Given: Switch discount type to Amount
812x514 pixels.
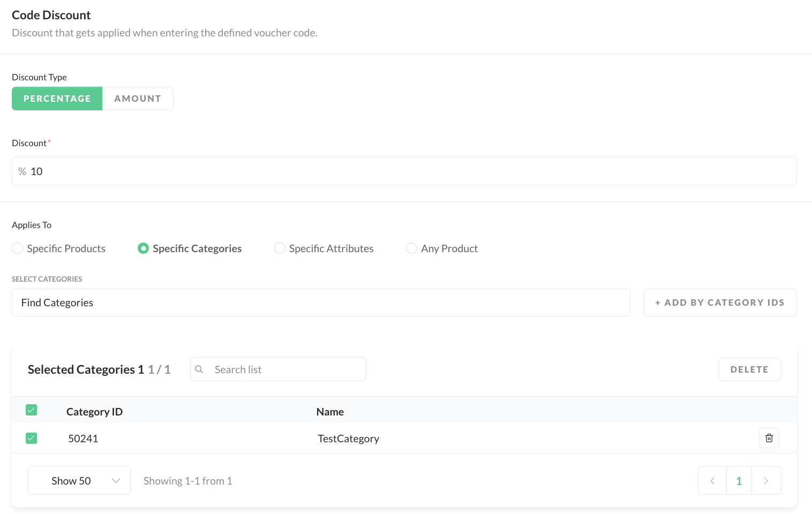Looking at the screenshot, I should tap(138, 99).
